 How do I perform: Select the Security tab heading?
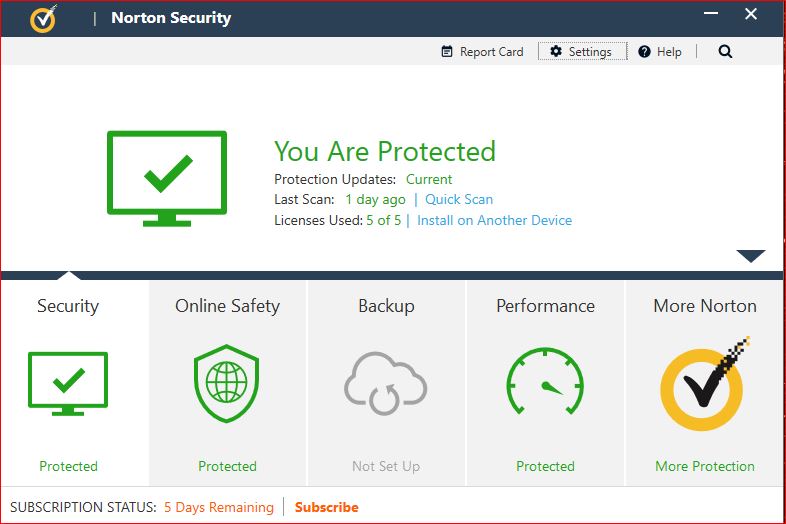pos(68,306)
